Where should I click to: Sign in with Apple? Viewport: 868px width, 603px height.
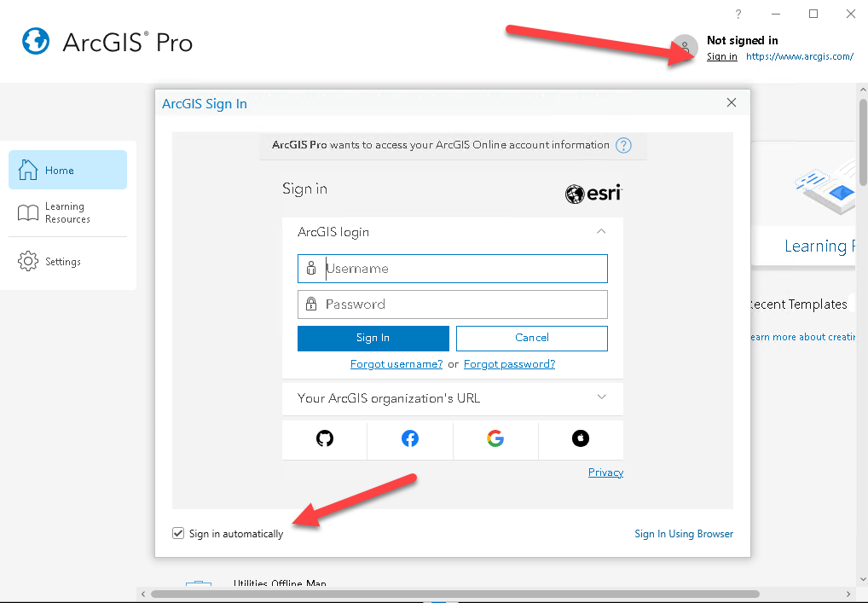(x=581, y=438)
